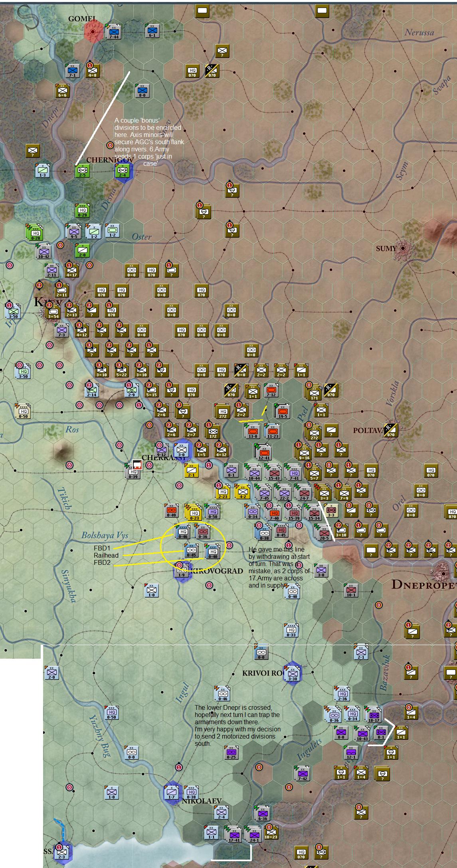Click the 3-38 stack at Krivoi Rog

293,673
